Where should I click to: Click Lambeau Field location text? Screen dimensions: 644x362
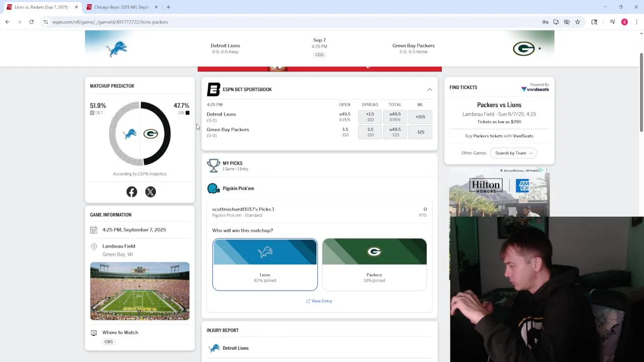[x=119, y=246]
